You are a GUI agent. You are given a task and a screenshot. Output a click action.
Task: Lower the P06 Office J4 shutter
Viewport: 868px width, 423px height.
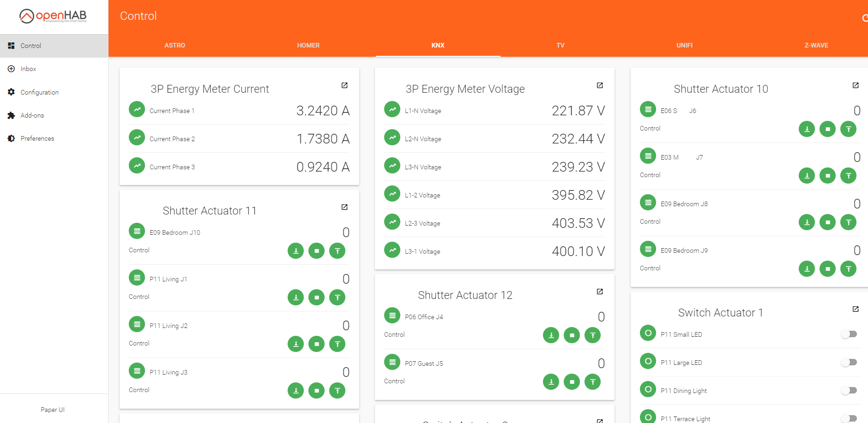pyautogui.click(x=551, y=335)
